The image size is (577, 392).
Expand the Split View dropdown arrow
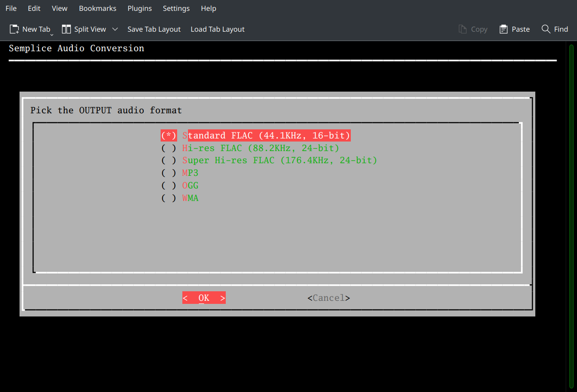[115, 29]
